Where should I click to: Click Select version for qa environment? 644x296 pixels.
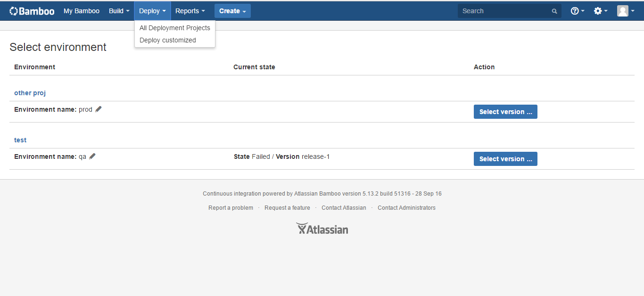[505, 159]
